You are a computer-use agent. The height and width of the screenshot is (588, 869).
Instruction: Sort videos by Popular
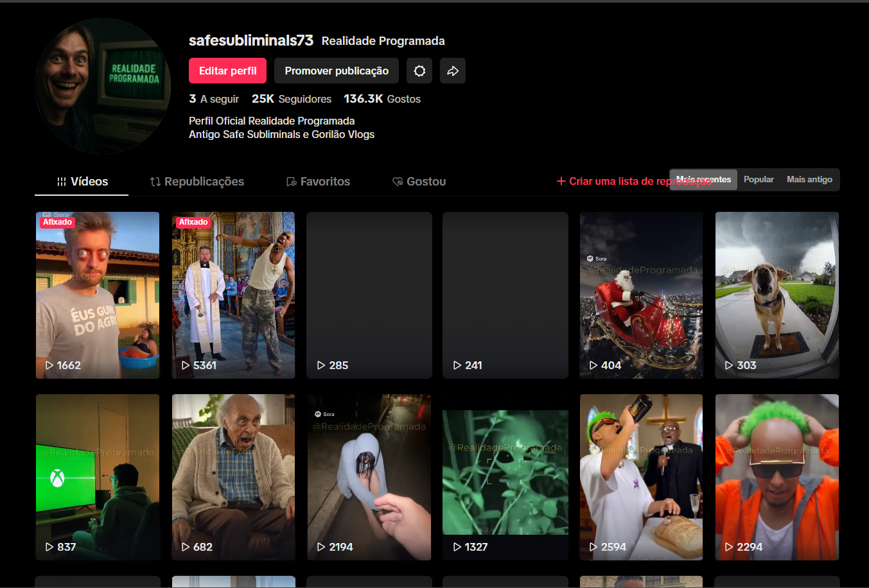pyautogui.click(x=759, y=180)
